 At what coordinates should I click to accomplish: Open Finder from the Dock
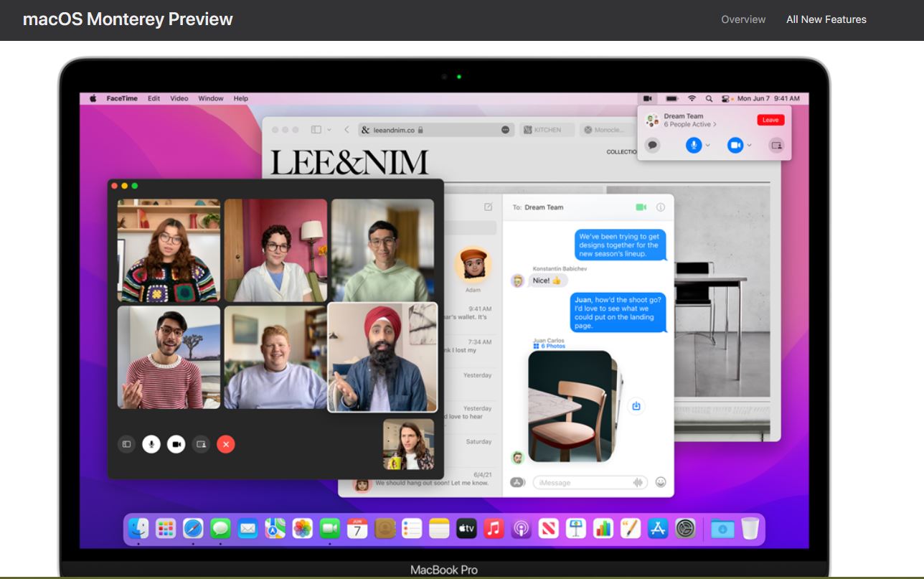tap(138, 529)
